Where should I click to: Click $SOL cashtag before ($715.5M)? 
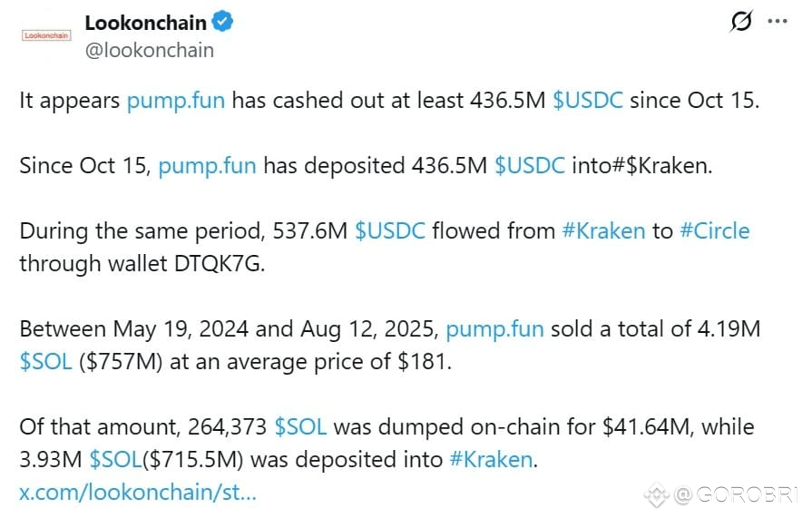(115, 459)
